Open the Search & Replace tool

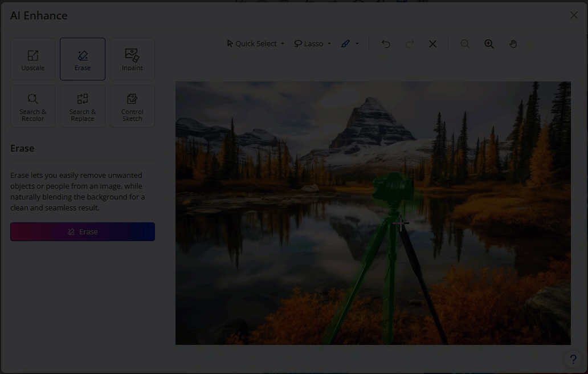pyautogui.click(x=83, y=106)
